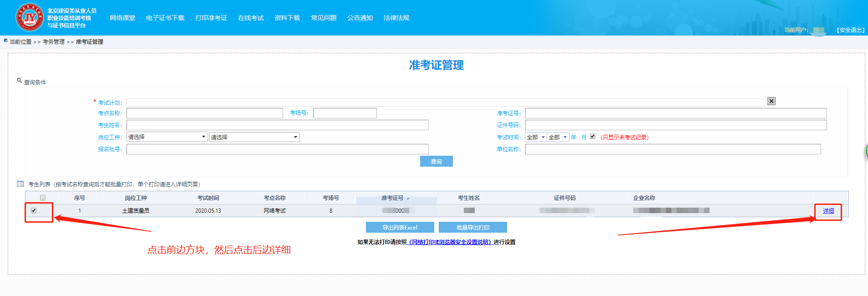
Task: Click the JY platform logo
Action: (x=30, y=17)
